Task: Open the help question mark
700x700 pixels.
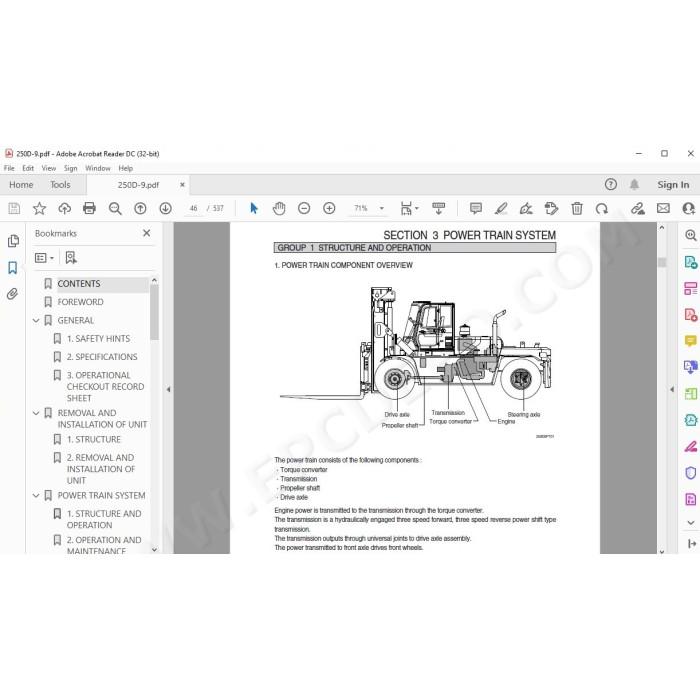Action: point(611,184)
